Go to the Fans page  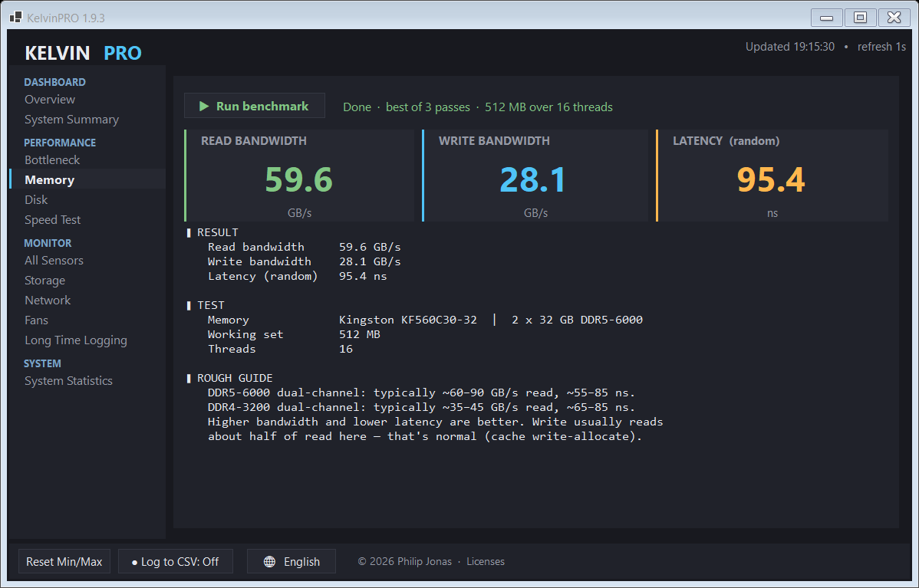[x=36, y=320]
